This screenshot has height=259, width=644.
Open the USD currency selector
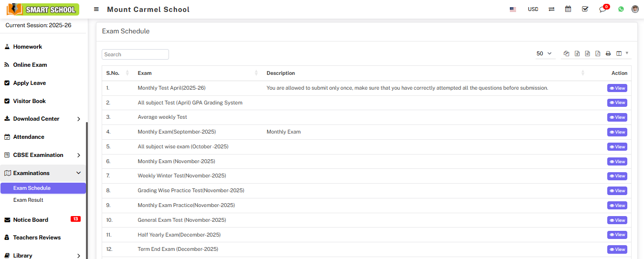533,9
